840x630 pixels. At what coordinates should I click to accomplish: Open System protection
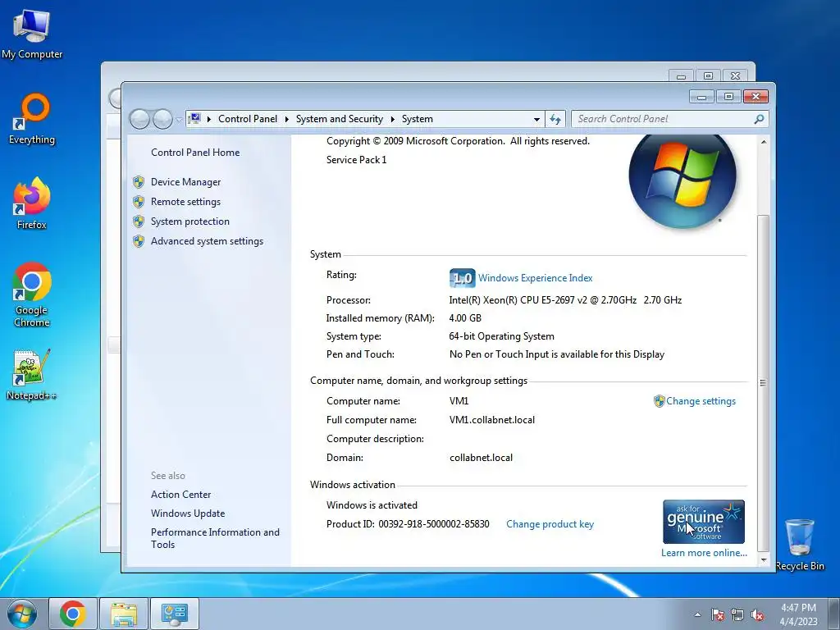(x=190, y=221)
